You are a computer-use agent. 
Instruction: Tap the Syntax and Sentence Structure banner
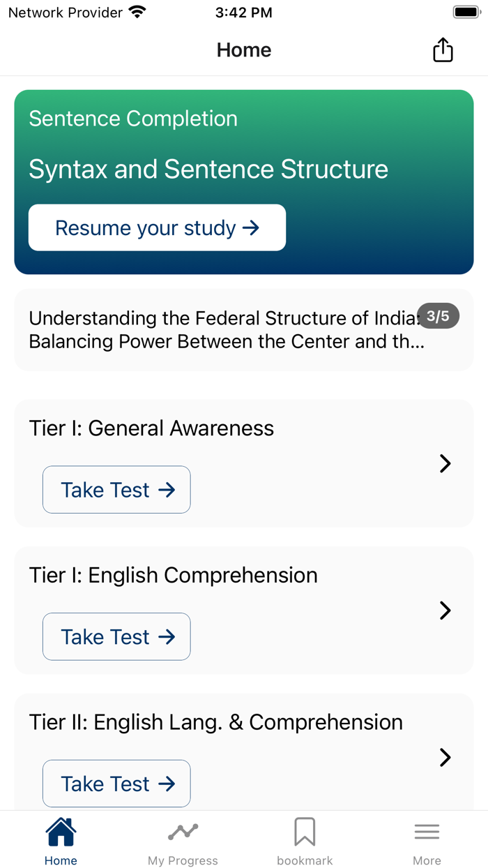[244, 169]
